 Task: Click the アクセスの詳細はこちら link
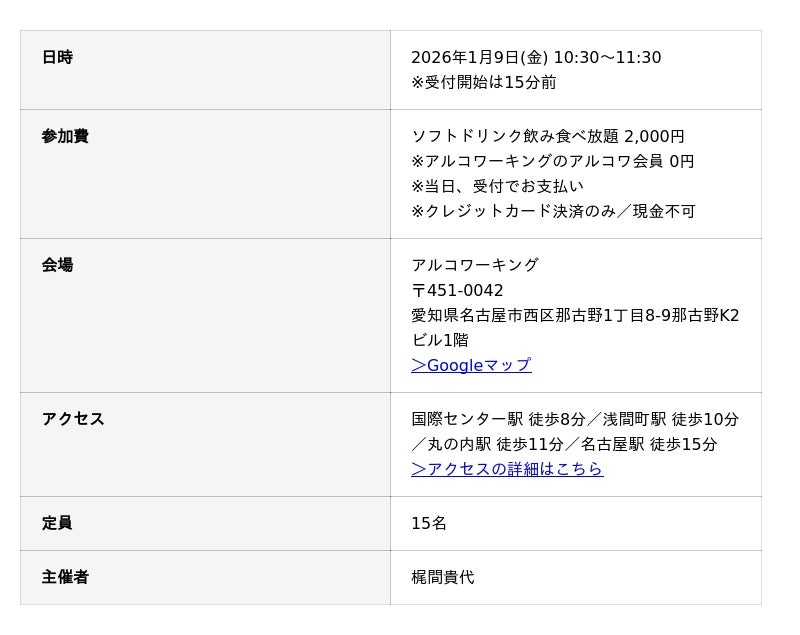click(507, 470)
